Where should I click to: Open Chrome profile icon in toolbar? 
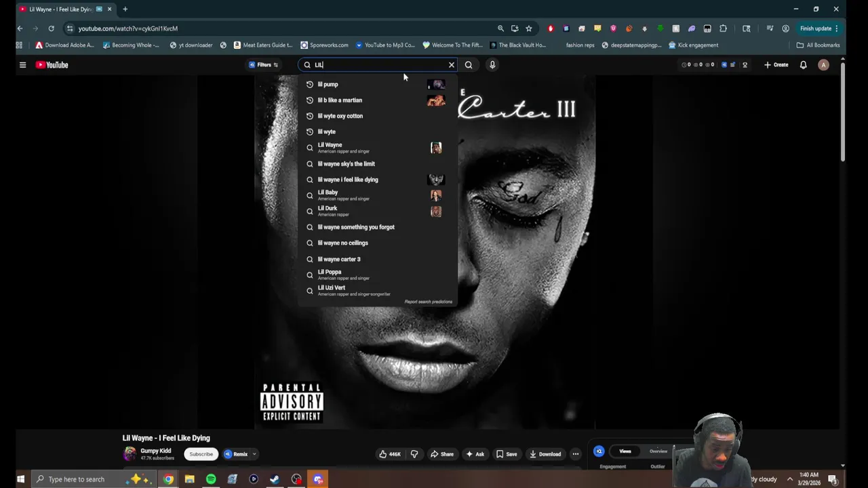(785, 28)
